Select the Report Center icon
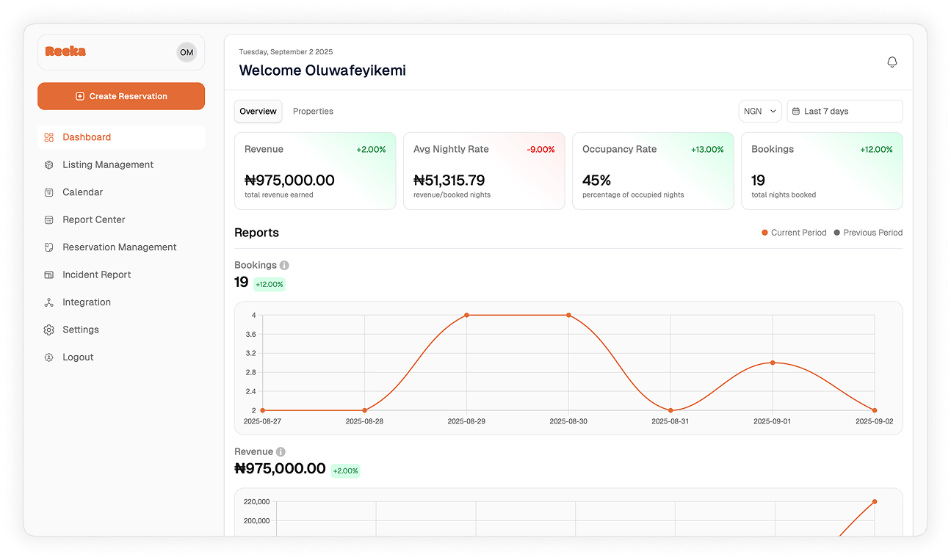The image size is (951, 560). (x=48, y=219)
